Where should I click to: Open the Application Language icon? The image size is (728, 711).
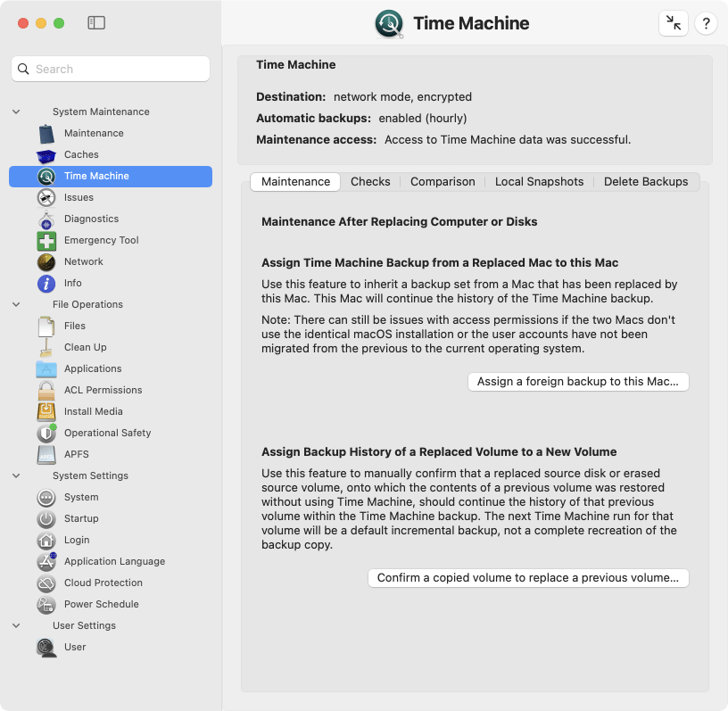(46, 561)
